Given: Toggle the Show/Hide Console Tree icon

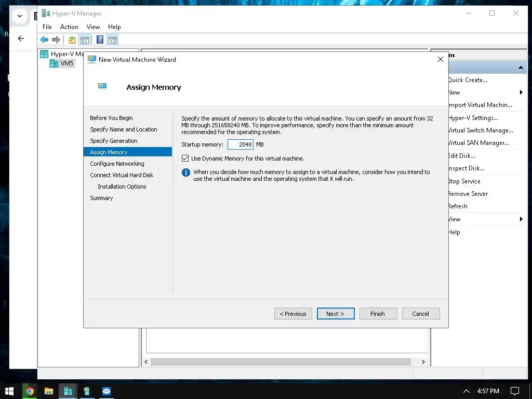Looking at the screenshot, I should pyautogui.click(x=84, y=39).
